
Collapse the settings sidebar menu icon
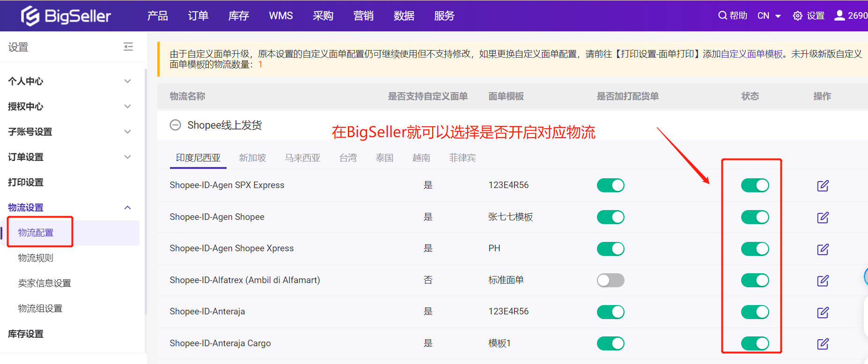pos(128,47)
